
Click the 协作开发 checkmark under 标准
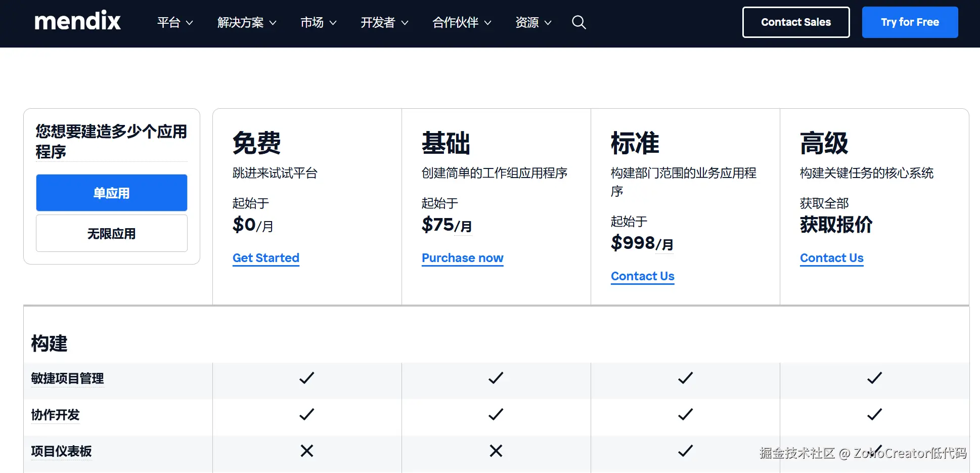(x=685, y=414)
